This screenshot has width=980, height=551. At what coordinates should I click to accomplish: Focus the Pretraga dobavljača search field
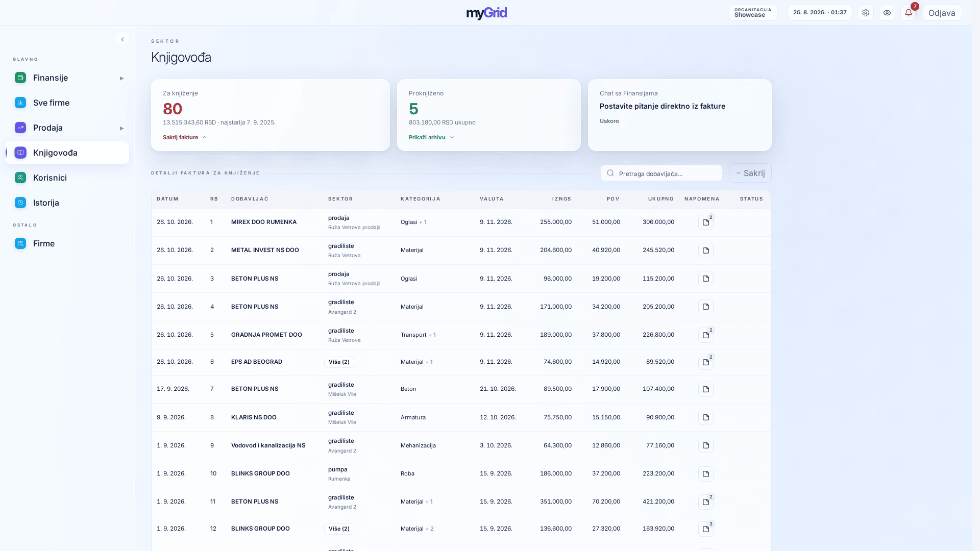click(x=661, y=173)
